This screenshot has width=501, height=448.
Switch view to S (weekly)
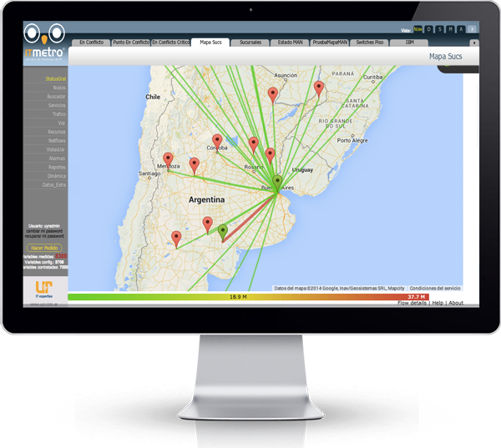440,29
